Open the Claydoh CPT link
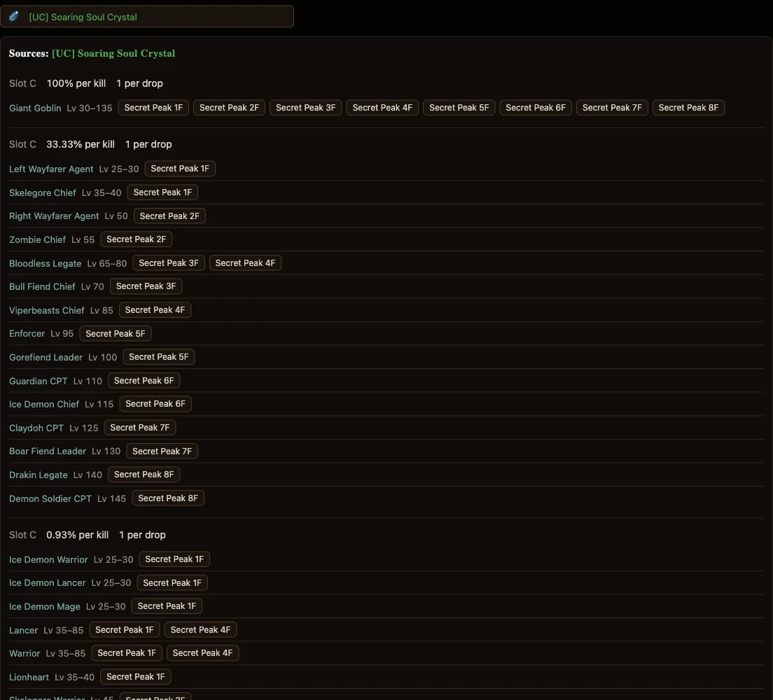The image size is (773, 700). click(36, 428)
